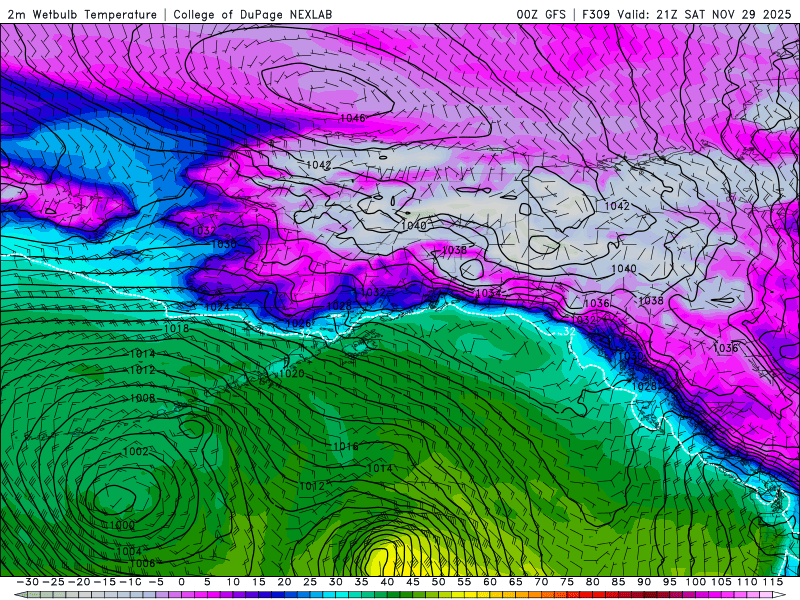Screen dimensions: 800x600
Task: Click the 1000 low pressure label
Action: (x=122, y=525)
